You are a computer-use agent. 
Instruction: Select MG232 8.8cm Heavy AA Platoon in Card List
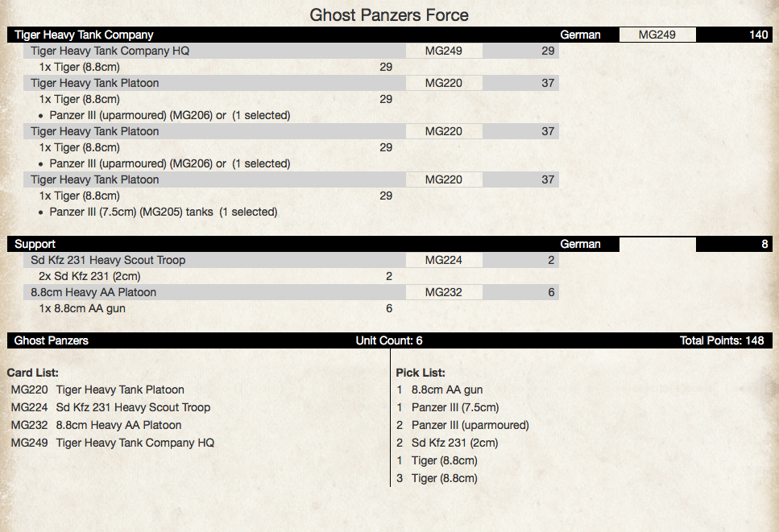(96, 425)
